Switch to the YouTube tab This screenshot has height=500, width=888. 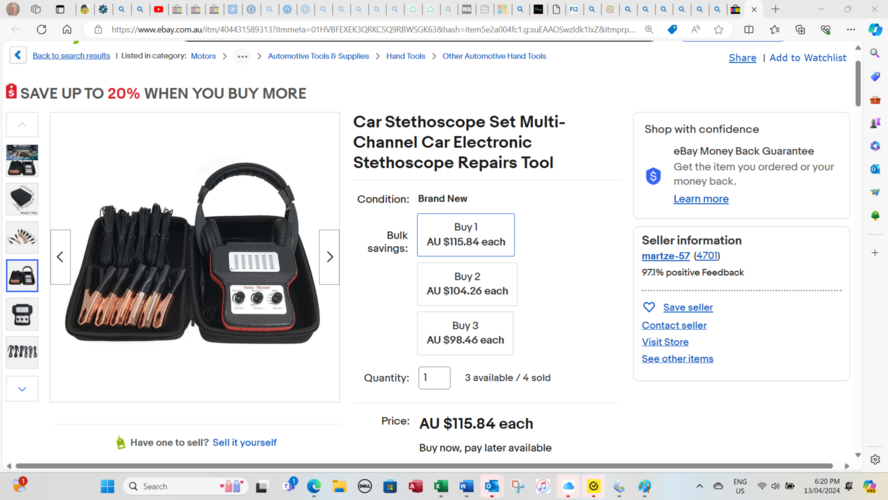pyautogui.click(x=159, y=9)
